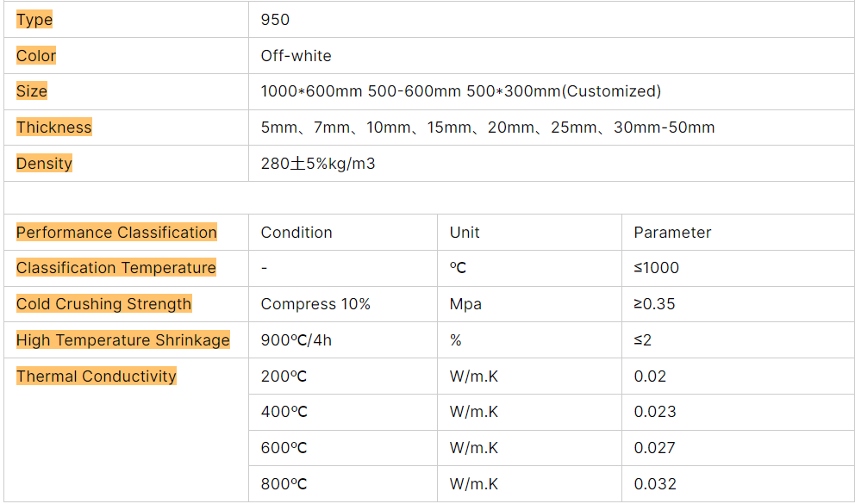Click the highlighted Type label
This screenshot has width=855, height=504.
point(34,20)
